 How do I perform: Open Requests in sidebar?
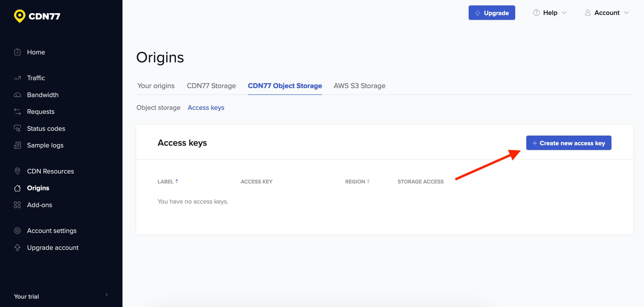tap(41, 112)
